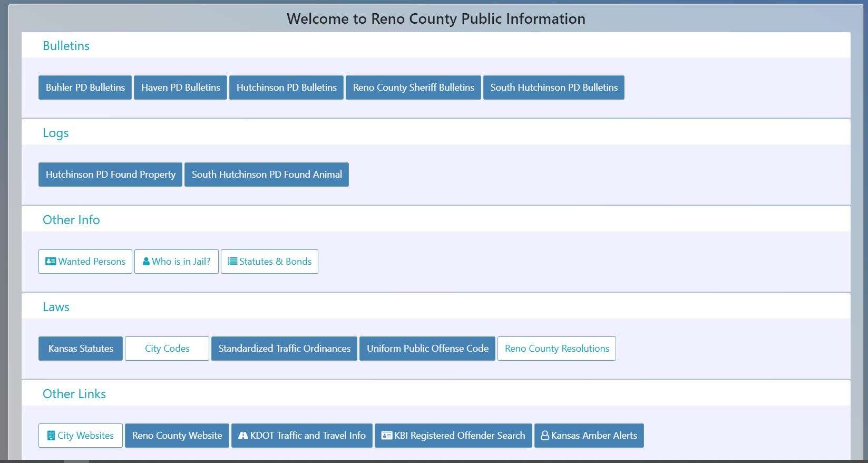Open Statutes & Bonds
868x463 pixels.
click(x=269, y=262)
